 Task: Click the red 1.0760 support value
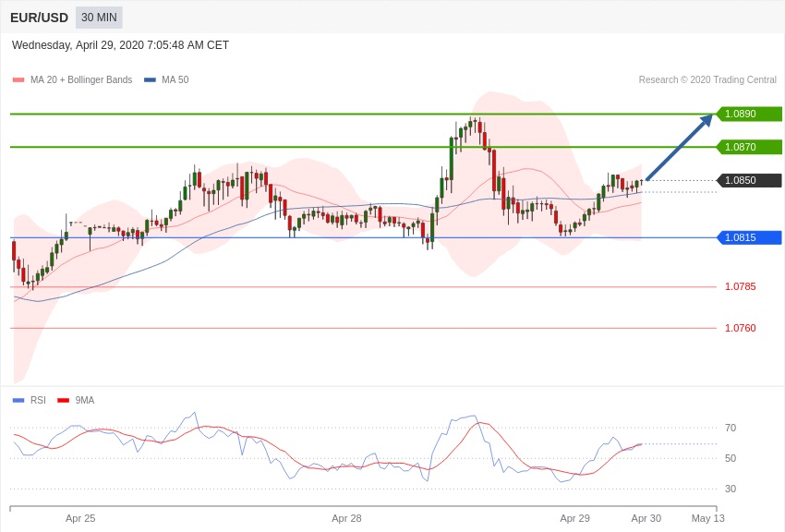(741, 328)
